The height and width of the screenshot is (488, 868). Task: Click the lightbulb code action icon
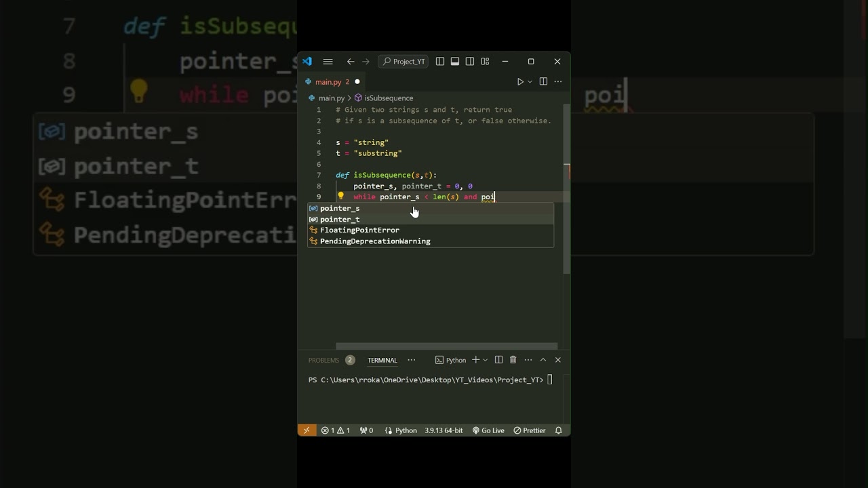(x=341, y=197)
